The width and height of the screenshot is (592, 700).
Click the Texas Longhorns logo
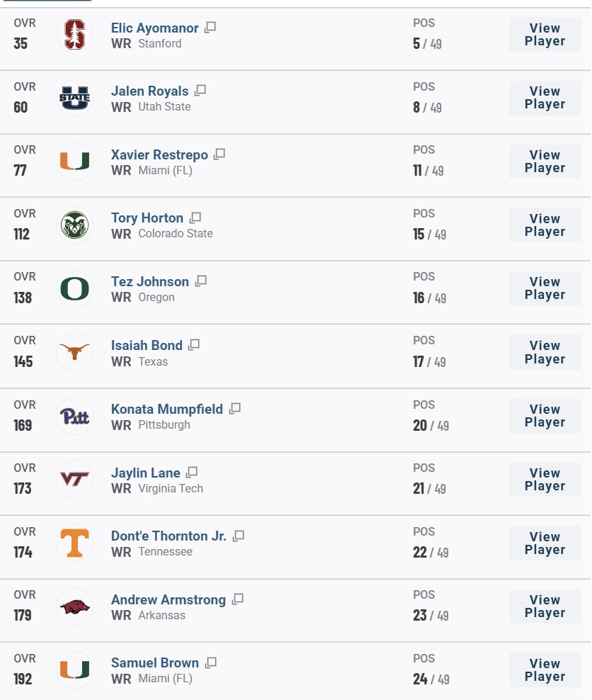[x=74, y=352]
